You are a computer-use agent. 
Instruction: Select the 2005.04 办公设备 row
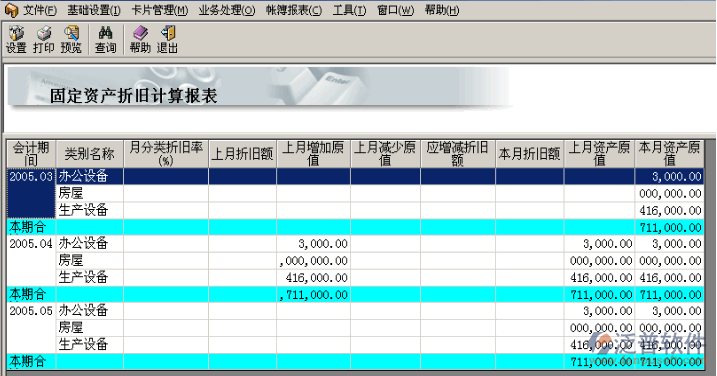[355, 243]
